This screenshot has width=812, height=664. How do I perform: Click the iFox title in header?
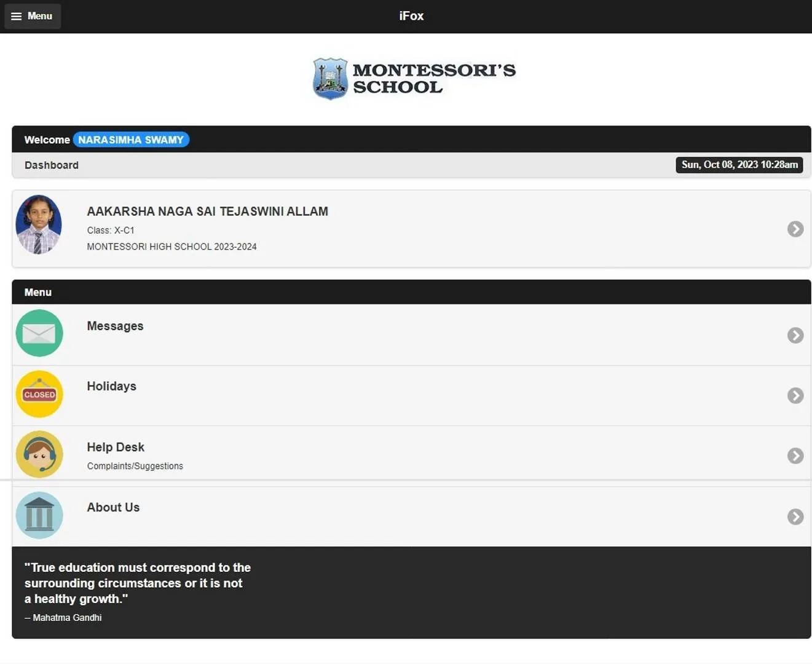[411, 16]
